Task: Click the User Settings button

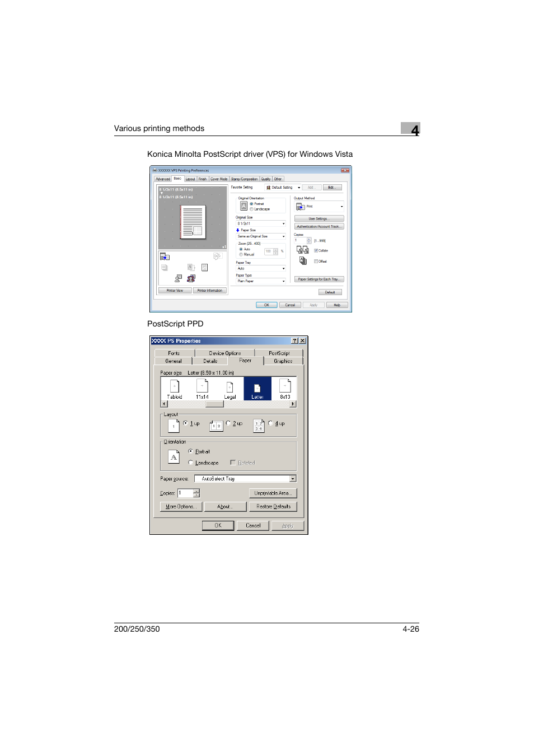Action: point(319,219)
